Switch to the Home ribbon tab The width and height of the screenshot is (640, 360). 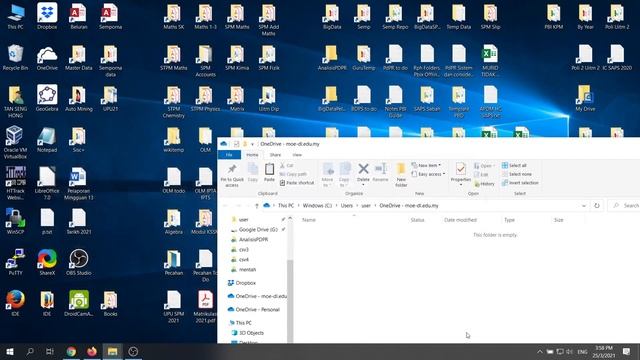252,155
